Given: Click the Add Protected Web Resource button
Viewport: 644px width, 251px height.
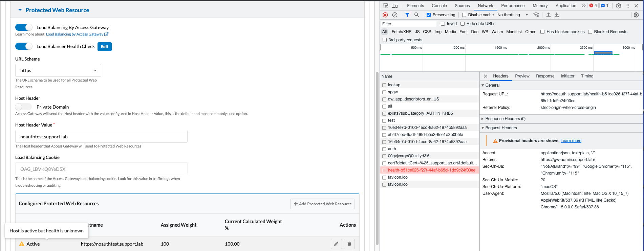Looking at the screenshot, I should pos(322,204).
